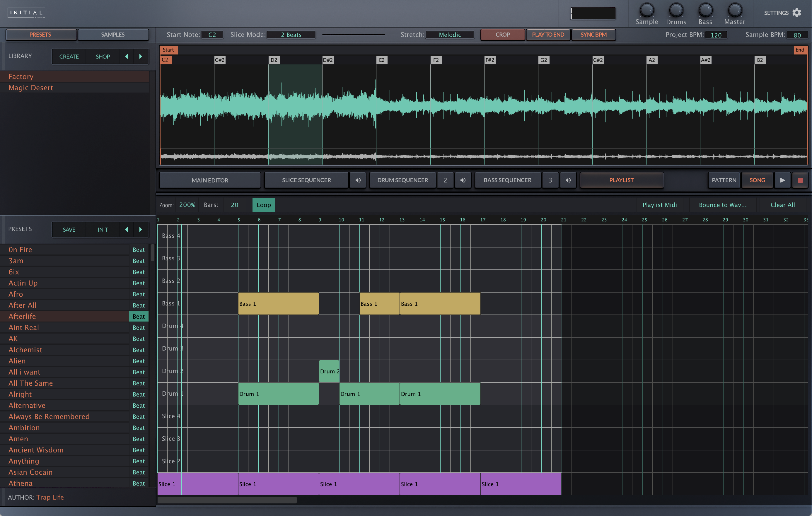Image resolution: width=812 pixels, height=516 pixels.
Task: Open the Settings gear icon
Action: click(796, 13)
